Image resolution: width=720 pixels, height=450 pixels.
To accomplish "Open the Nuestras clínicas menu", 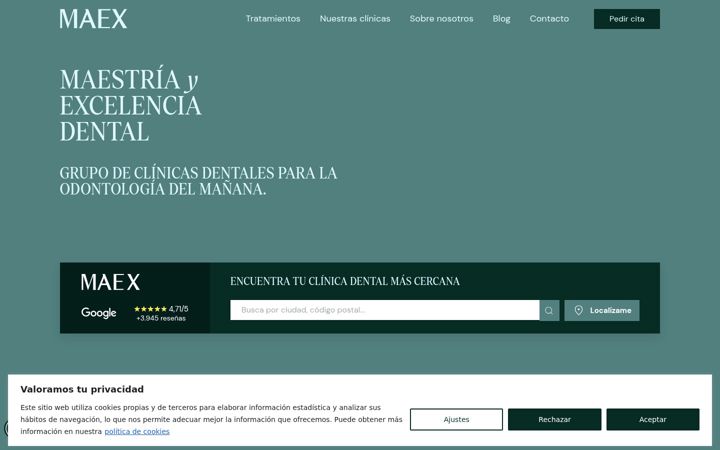I will [355, 19].
